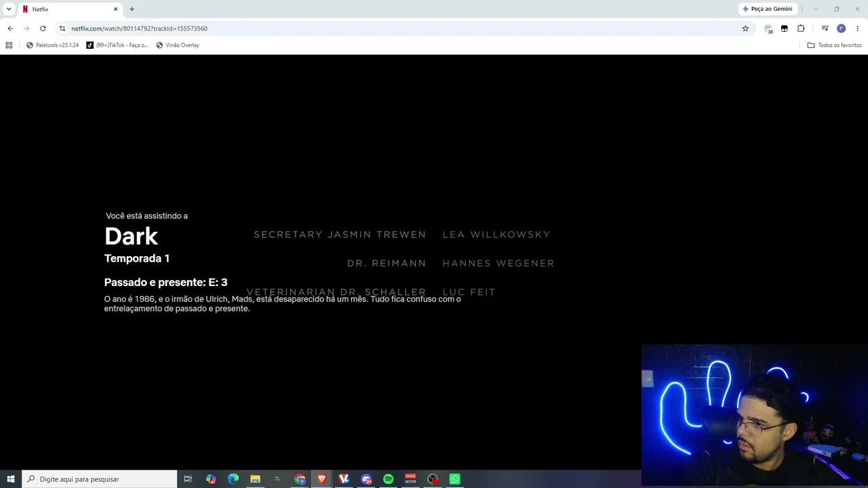Click the credit name Lea Willkowsky
This screenshot has height=488, width=868.
click(x=496, y=235)
